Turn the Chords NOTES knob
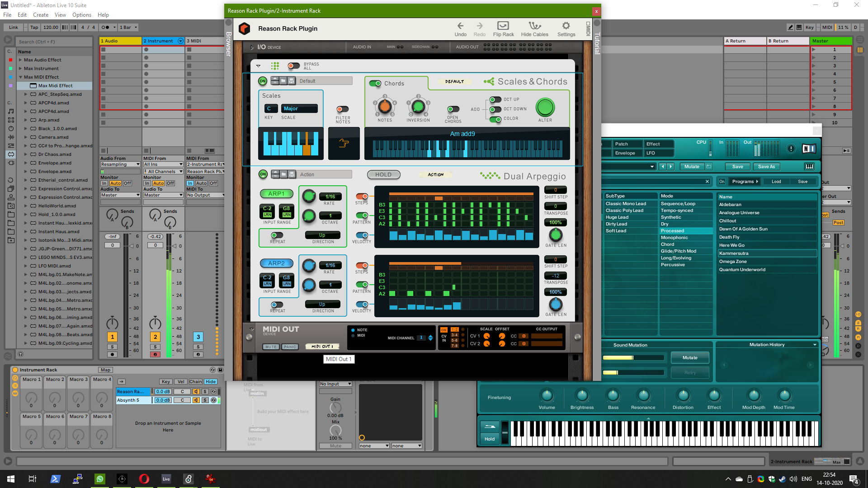 (385, 107)
